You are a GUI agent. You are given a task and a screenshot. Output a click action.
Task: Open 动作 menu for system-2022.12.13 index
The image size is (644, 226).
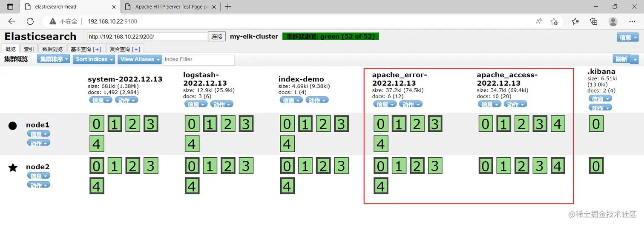[x=126, y=100]
